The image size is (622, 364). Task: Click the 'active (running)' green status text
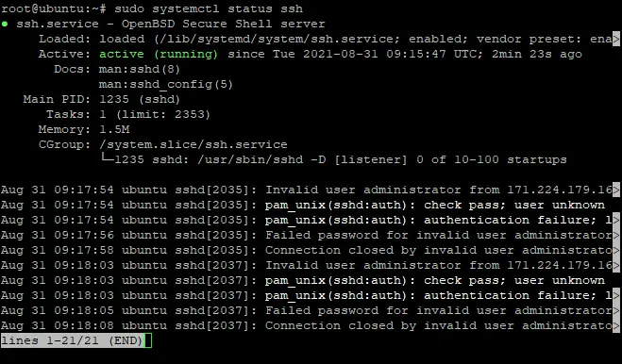pyautogui.click(x=159, y=54)
